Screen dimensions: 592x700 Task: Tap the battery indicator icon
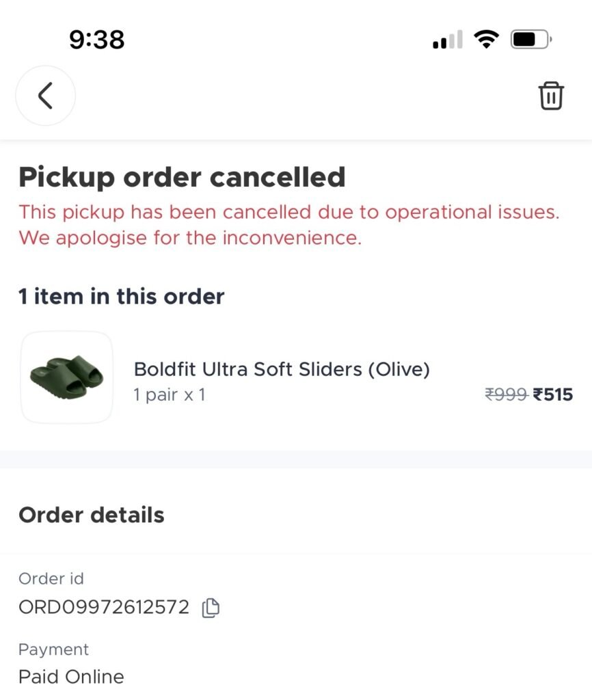pyautogui.click(x=530, y=40)
